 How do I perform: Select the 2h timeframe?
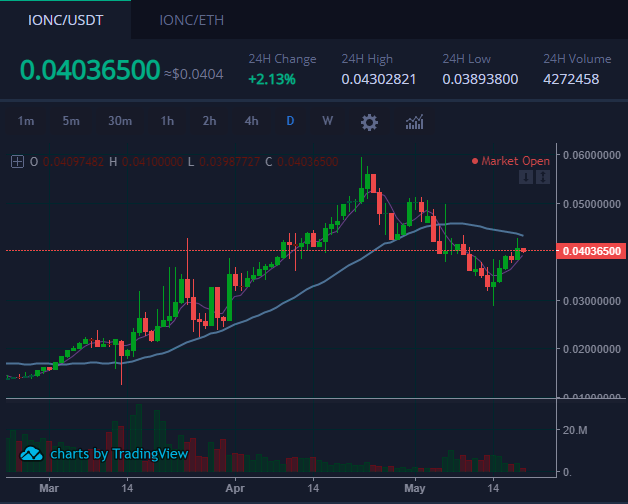(x=209, y=121)
